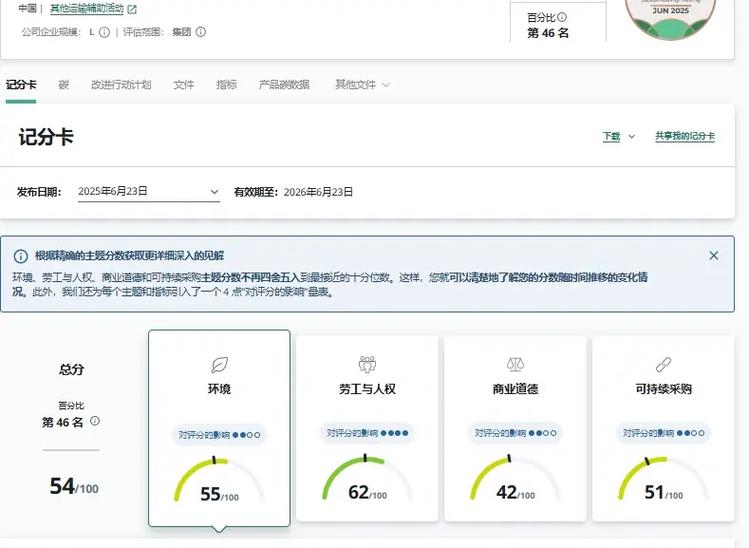Click 对评分的影响 badge on 可持续采购 card

[663, 433]
